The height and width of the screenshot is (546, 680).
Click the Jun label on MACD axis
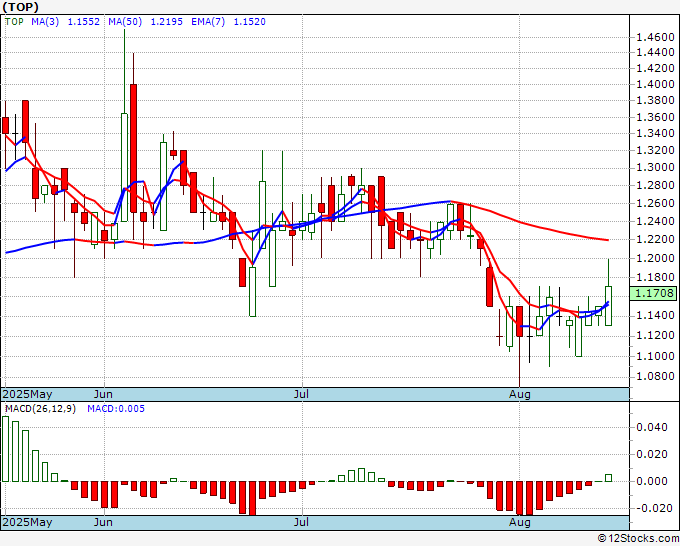(103, 522)
